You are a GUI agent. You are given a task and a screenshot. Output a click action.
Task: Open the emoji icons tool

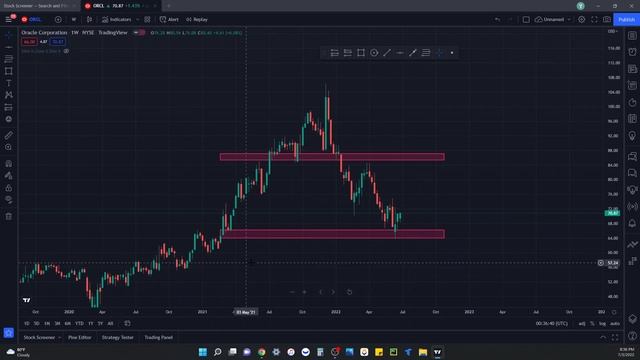pos(9,119)
